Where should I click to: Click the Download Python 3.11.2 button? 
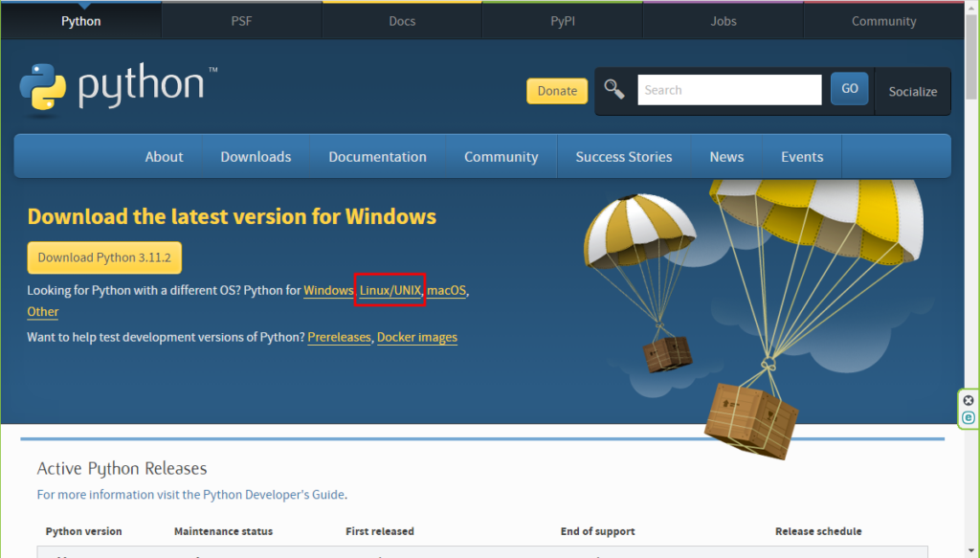point(103,257)
